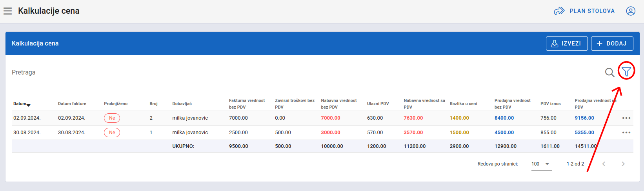Click the Kalkulacije cena page title
644x191 pixels.
pyautogui.click(x=49, y=11)
